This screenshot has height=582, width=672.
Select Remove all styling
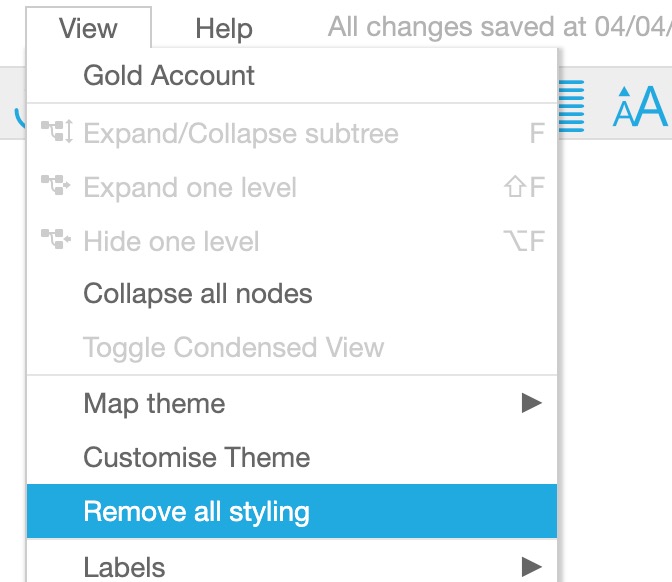pyautogui.click(x=292, y=511)
